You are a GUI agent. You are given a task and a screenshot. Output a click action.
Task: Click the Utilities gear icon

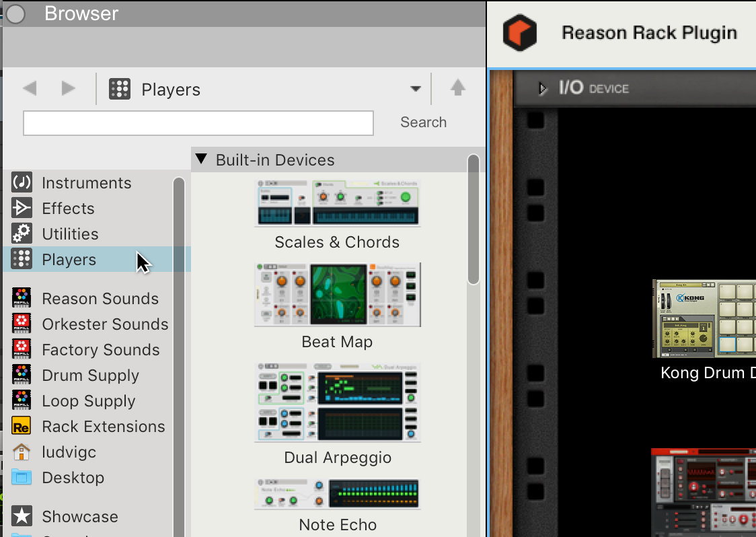(x=22, y=234)
